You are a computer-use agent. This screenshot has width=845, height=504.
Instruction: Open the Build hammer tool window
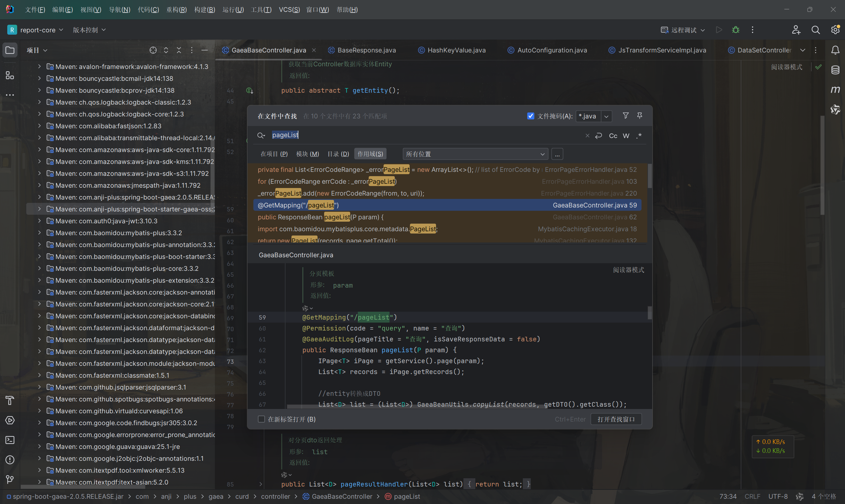10,400
